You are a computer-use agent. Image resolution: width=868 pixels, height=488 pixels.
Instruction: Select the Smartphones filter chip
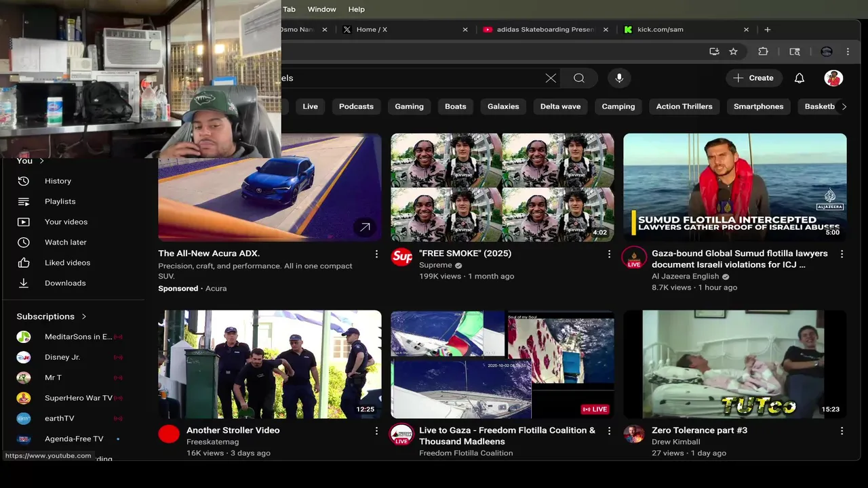758,106
